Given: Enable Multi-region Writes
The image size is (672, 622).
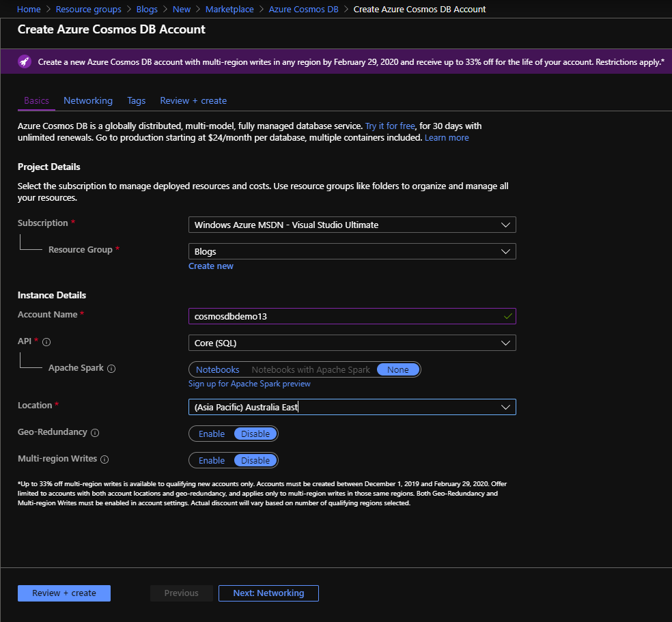Looking at the screenshot, I should point(212,460).
